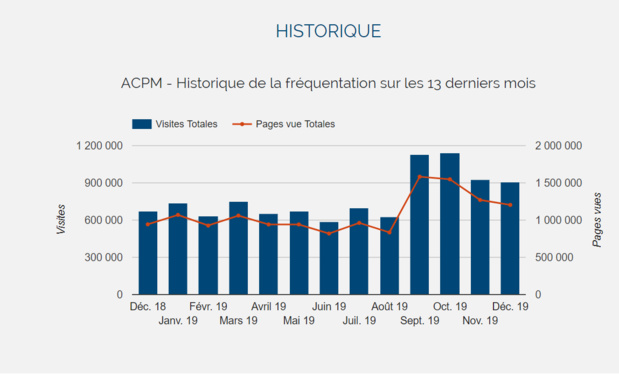The height and width of the screenshot is (375, 619).
Task: Click the Août 19 pages vues line point
Action: tap(389, 232)
